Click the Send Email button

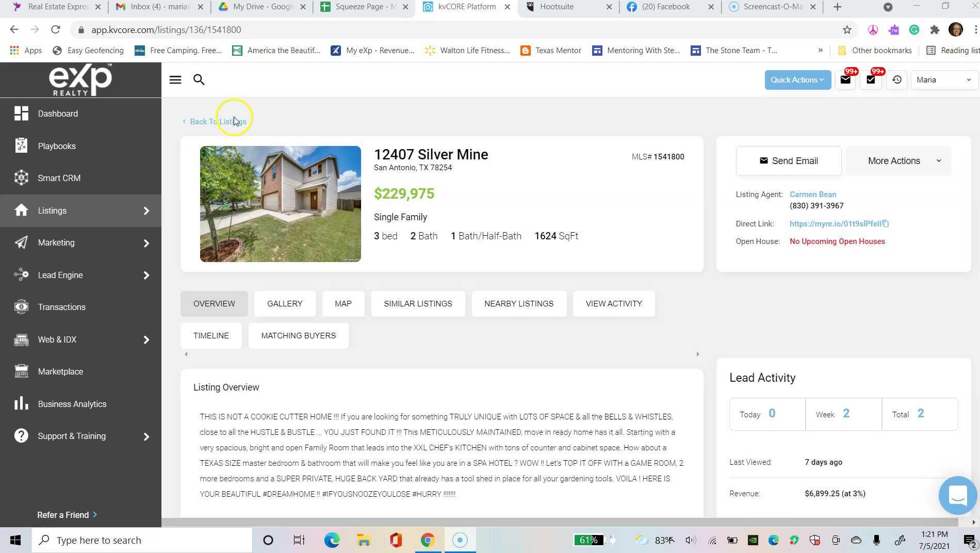pyautogui.click(x=788, y=160)
